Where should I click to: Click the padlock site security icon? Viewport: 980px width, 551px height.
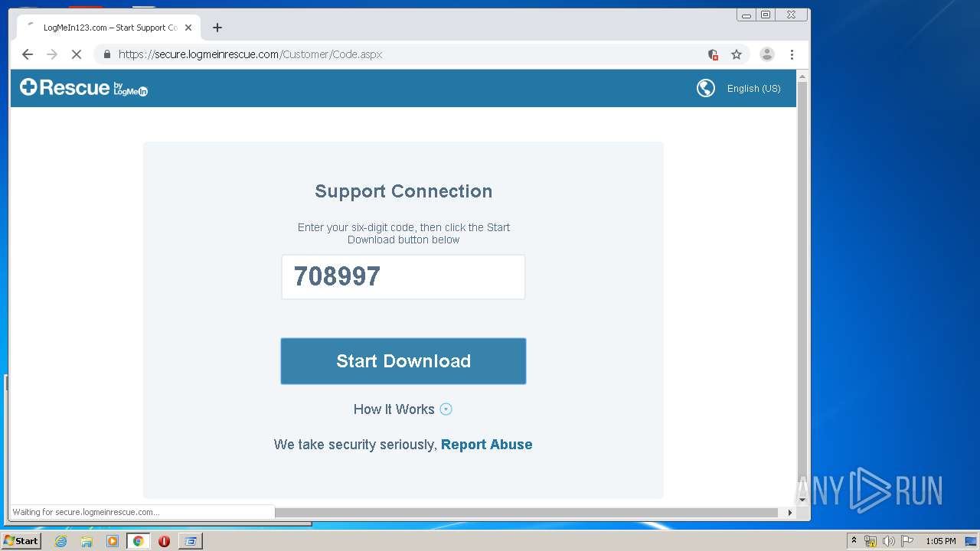tap(106, 54)
